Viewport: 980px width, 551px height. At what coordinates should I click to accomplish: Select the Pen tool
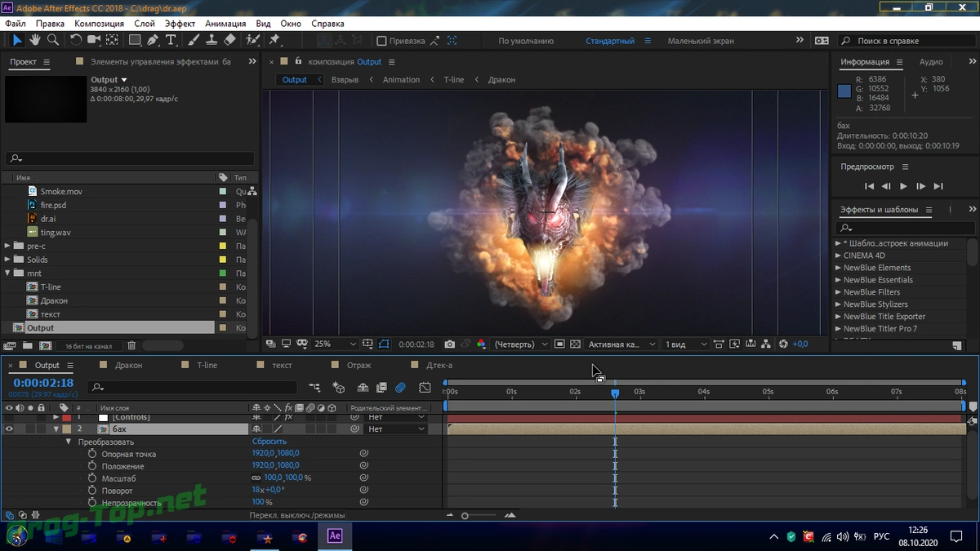tap(153, 40)
